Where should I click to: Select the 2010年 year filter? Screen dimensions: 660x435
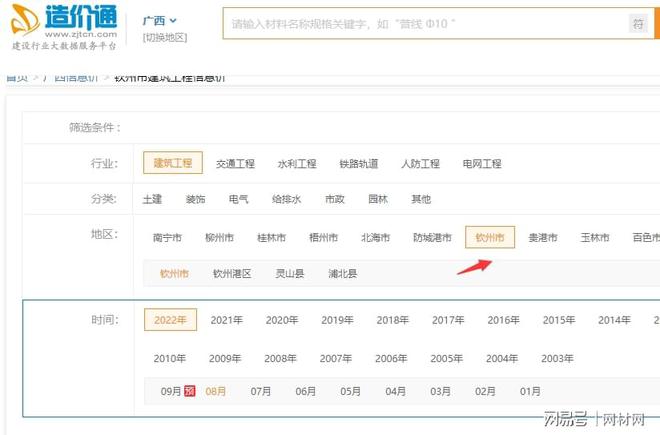pos(170,359)
